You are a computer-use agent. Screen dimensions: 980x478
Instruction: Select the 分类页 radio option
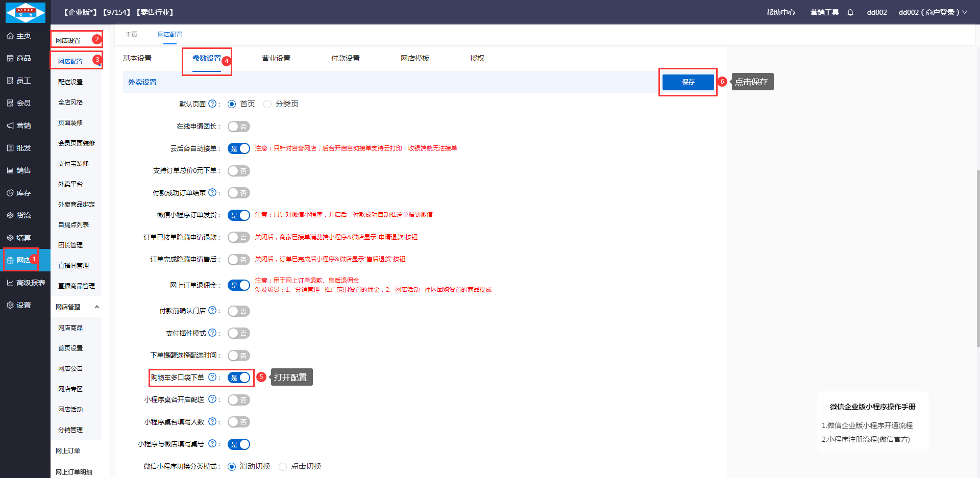267,104
